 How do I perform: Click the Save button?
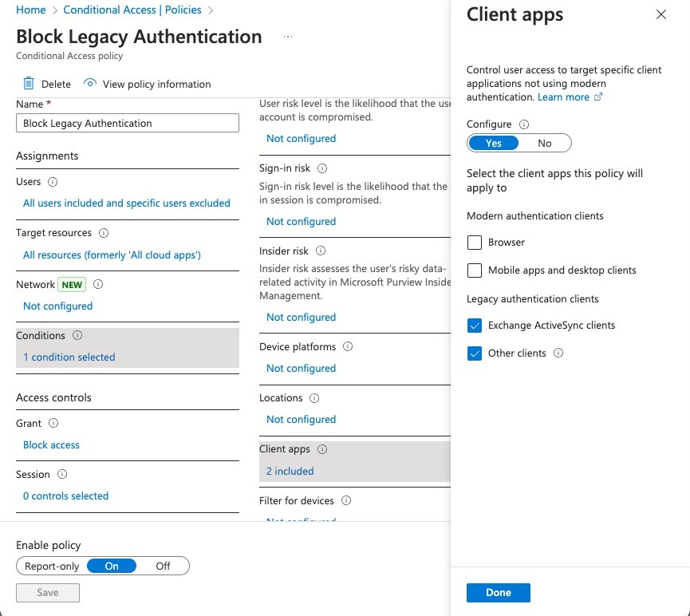[x=48, y=593]
